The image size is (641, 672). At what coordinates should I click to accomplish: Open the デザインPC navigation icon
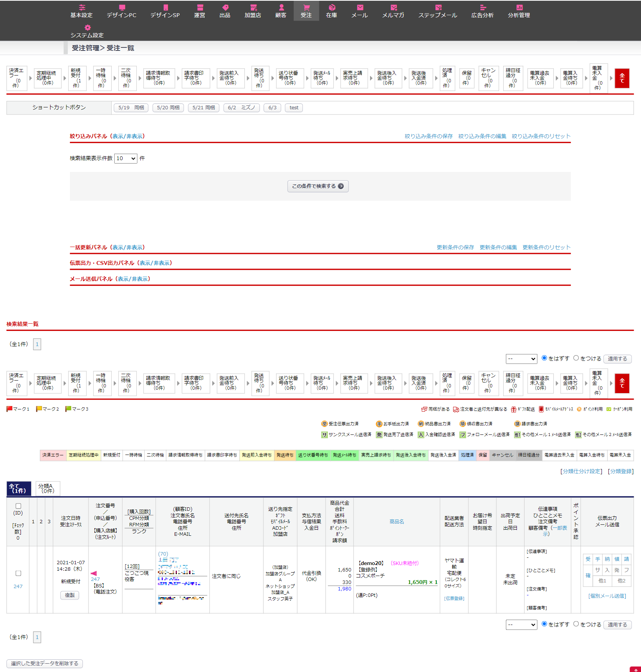pos(122,7)
